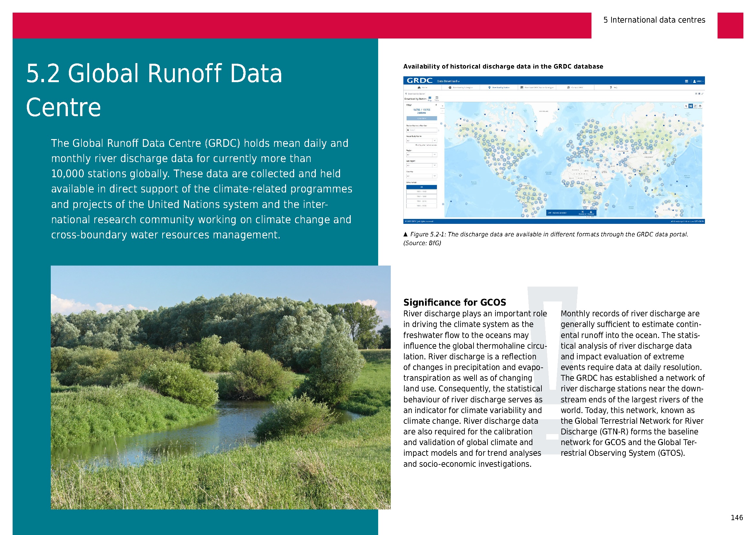The image size is (756, 535).
Task: Open the Contact GRDC tab
Action: 575,87
